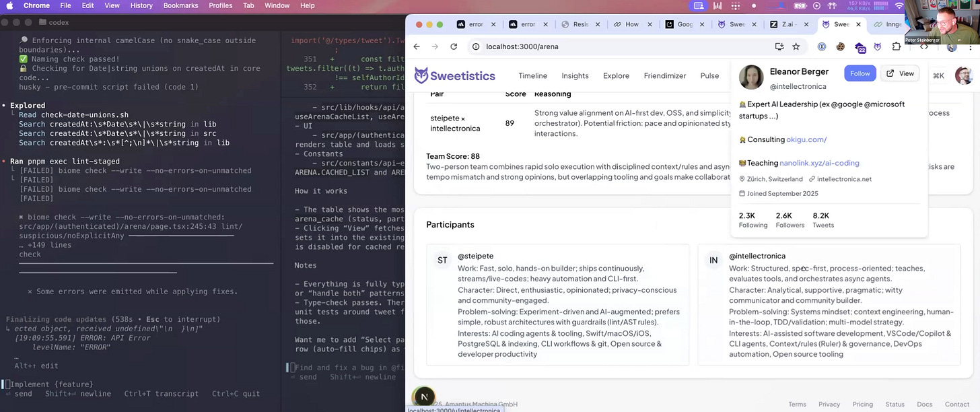Open the AirPods menu bar icon
The image size is (980, 412).
click(x=833, y=5)
